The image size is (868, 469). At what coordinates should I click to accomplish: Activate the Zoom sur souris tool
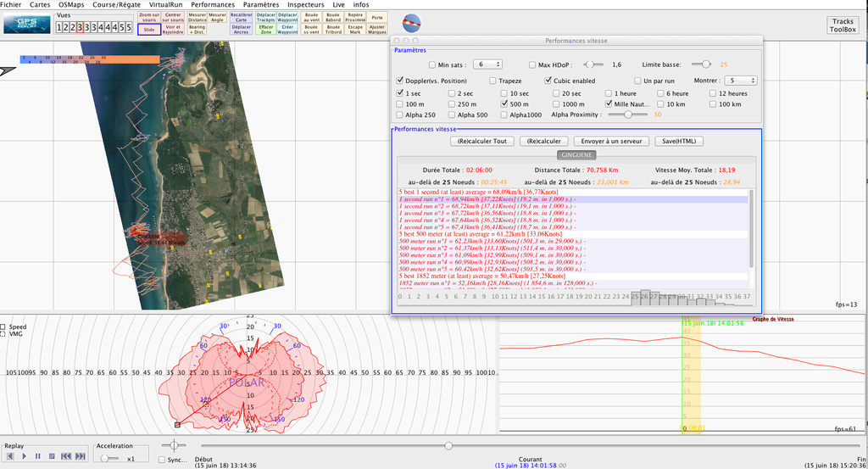[149, 17]
